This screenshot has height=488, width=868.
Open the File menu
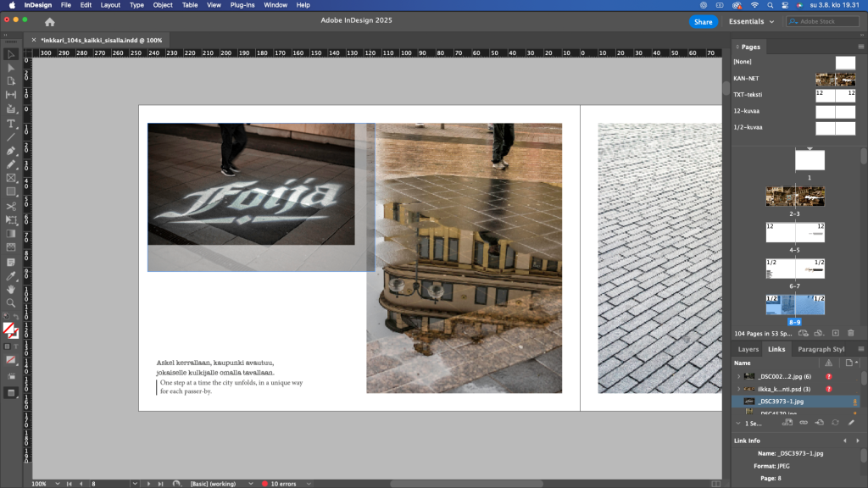click(x=66, y=5)
